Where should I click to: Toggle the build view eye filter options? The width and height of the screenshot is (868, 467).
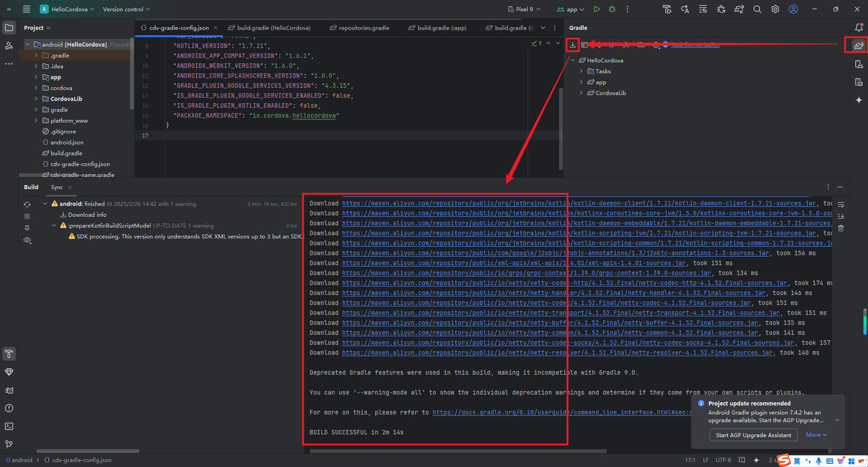point(27,240)
